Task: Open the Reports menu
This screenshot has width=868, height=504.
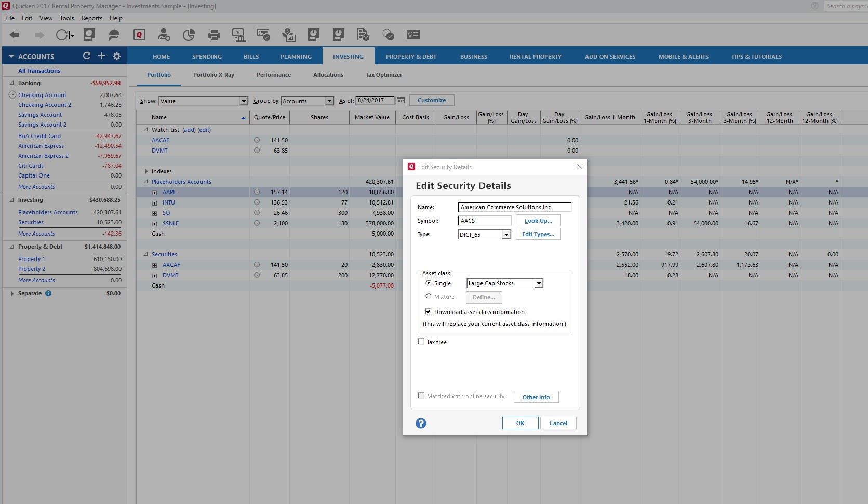Action: [91, 18]
